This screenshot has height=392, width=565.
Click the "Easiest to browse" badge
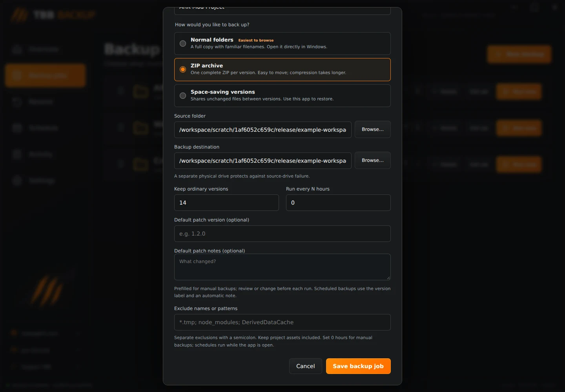[x=256, y=40]
